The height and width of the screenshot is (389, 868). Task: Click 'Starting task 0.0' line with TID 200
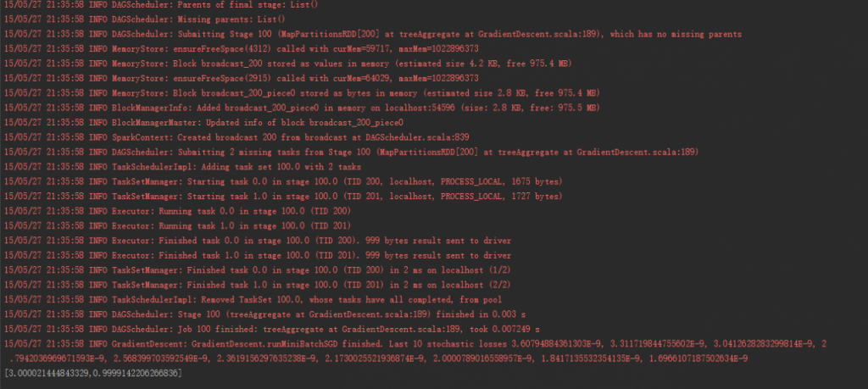click(283, 181)
